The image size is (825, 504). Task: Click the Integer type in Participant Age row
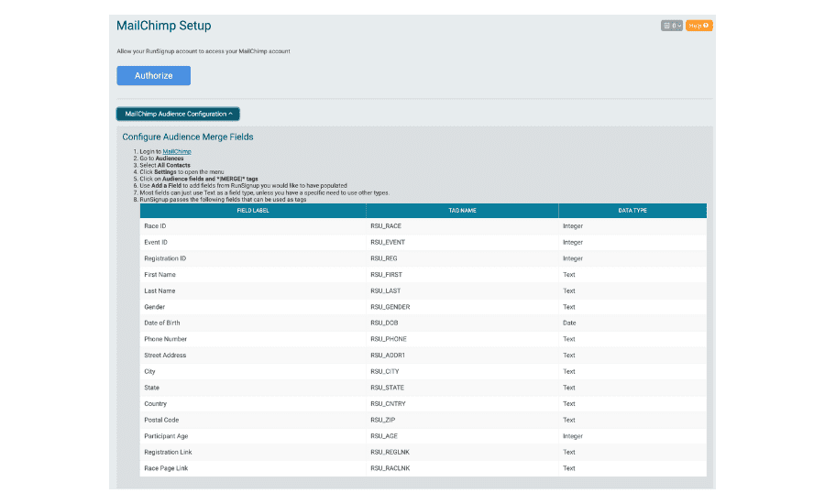(x=572, y=436)
